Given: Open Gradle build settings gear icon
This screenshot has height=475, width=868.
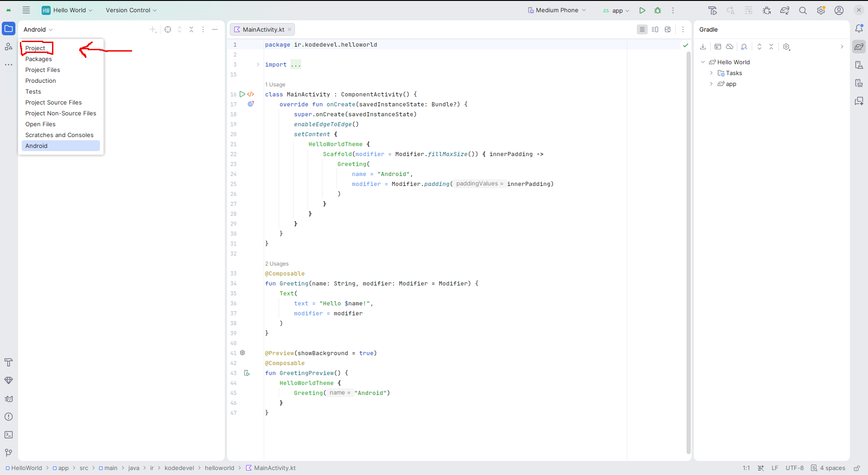Looking at the screenshot, I should point(787,47).
